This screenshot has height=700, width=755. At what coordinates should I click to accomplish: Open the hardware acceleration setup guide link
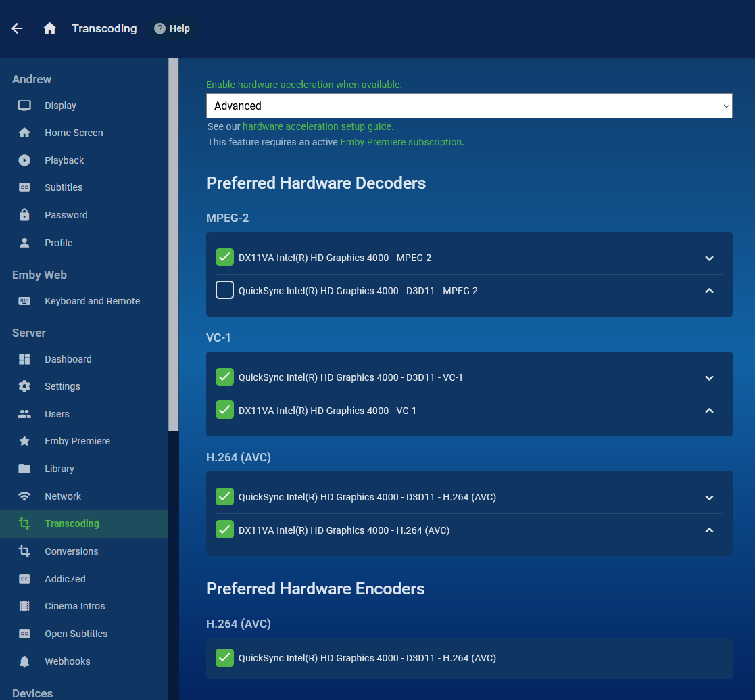pos(317,126)
